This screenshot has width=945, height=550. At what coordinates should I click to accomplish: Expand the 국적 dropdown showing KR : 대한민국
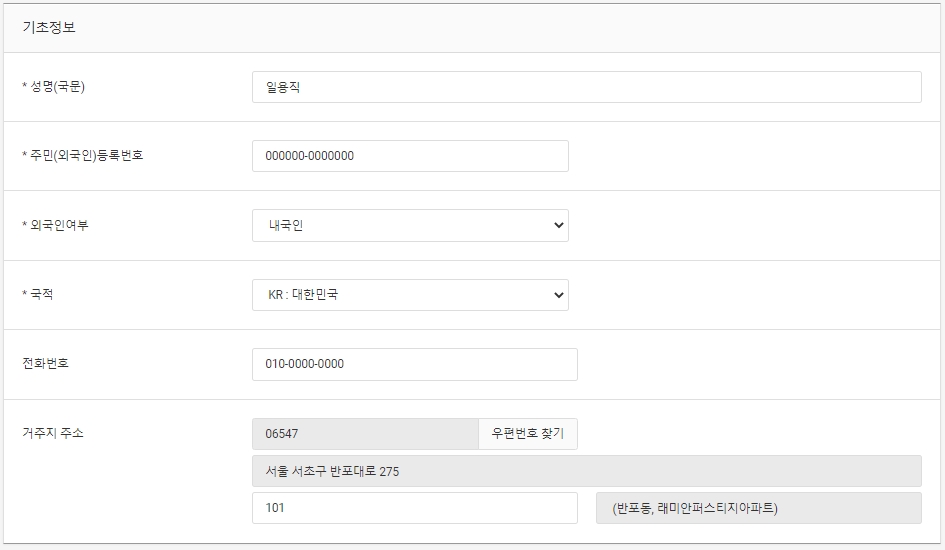pyautogui.click(x=410, y=295)
